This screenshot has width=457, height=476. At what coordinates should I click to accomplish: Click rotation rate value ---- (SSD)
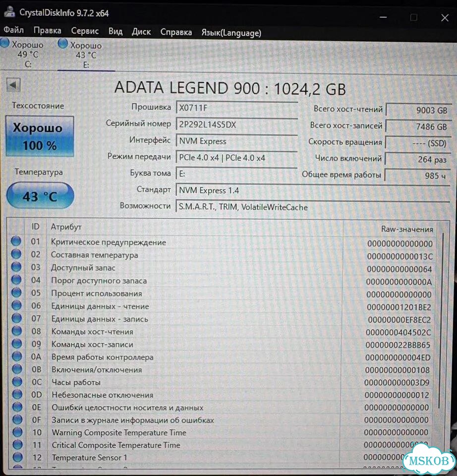[x=417, y=143]
